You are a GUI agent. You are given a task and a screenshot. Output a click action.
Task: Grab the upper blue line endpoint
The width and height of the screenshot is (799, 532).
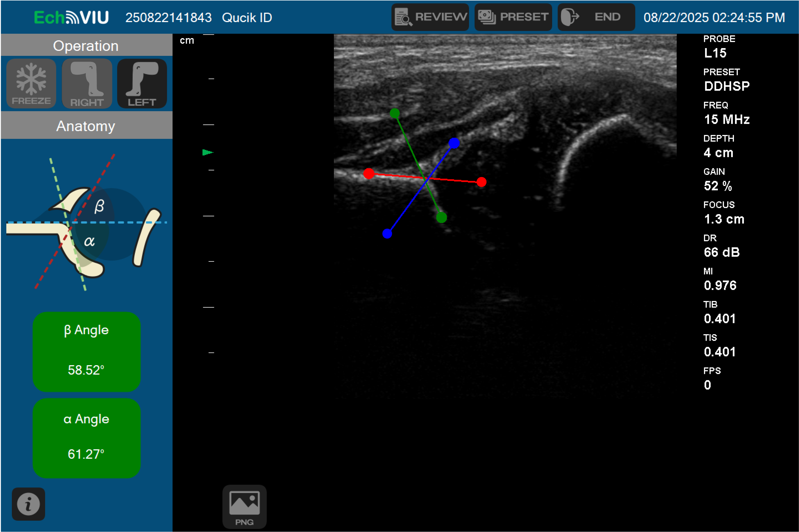(x=454, y=143)
